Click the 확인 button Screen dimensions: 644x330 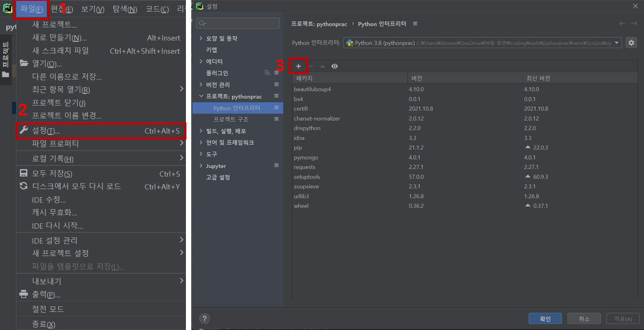(x=545, y=319)
